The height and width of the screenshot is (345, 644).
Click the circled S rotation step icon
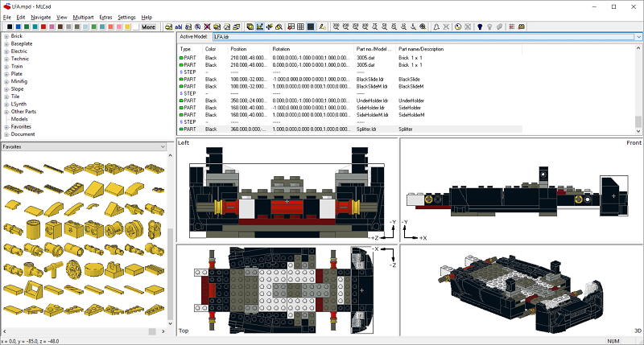pos(197,27)
